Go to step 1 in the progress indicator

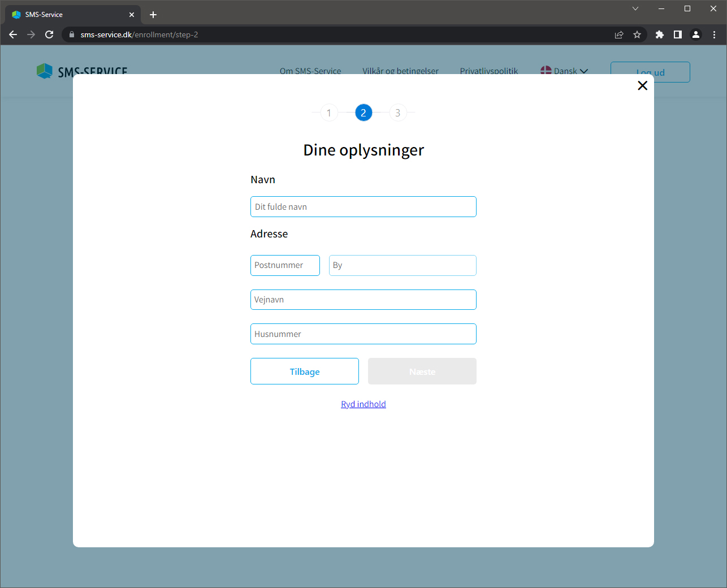(x=329, y=113)
